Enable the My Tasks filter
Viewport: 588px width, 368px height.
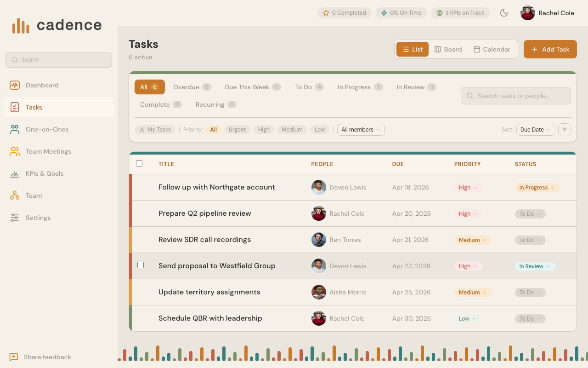click(x=155, y=130)
